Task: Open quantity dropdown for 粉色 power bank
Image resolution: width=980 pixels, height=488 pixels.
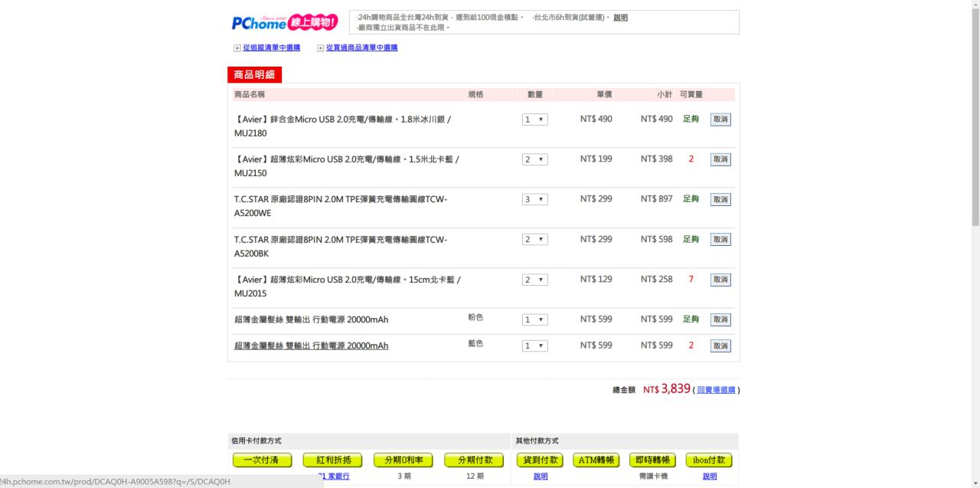Action: [535, 319]
